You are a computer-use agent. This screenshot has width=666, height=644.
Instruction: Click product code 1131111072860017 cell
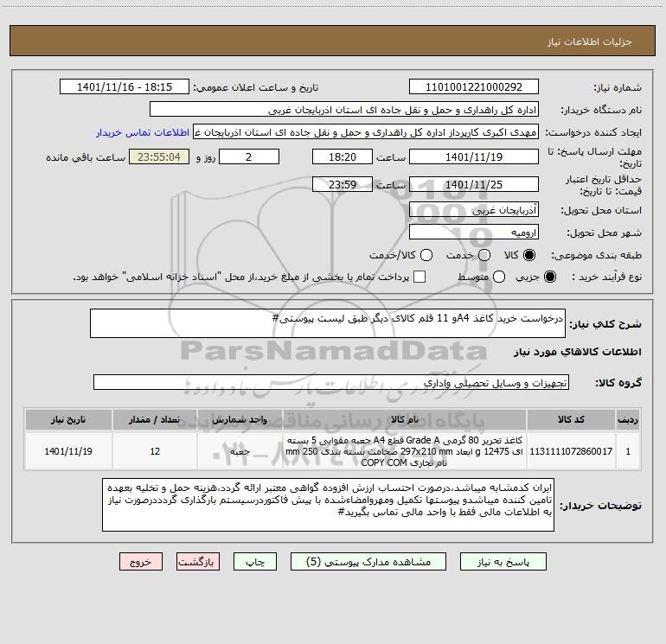click(571, 451)
